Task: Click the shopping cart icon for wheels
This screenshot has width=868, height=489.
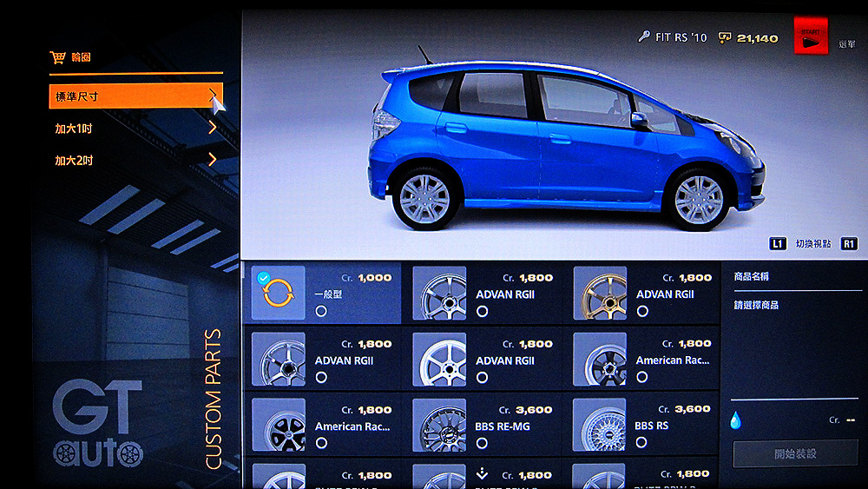Action: pyautogui.click(x=57, y=57)
